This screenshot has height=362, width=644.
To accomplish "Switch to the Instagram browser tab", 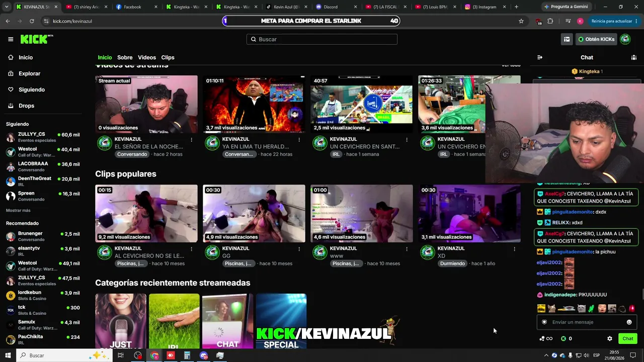I will (486, 7).
